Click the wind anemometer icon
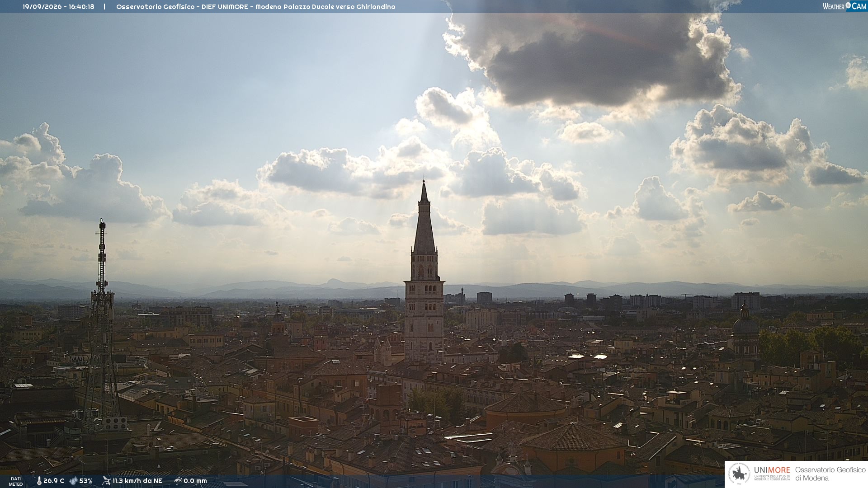This screenshot has height=488, width=868. tap(106, 481)
